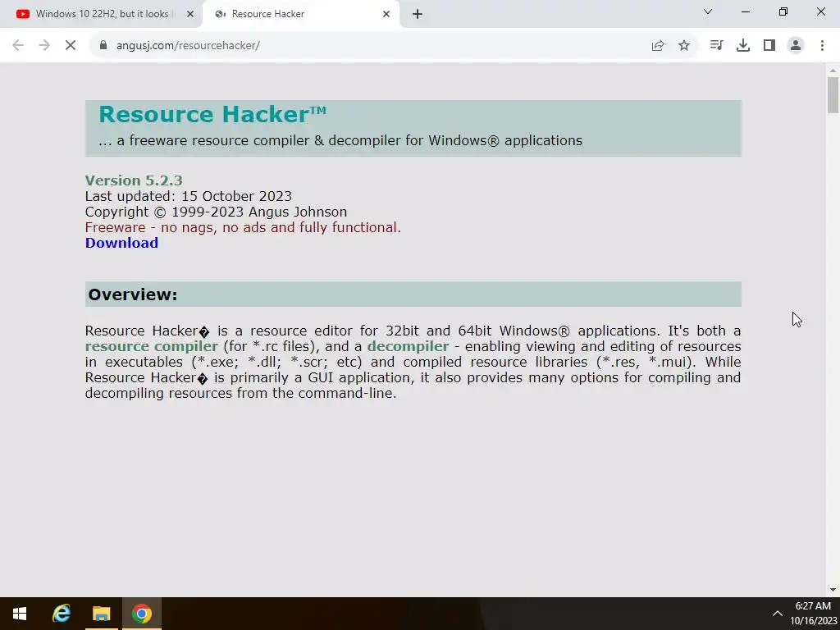The height and width of the screenshot is (630, 840).
Task: Open the resource compiler link
Action: tap(152, 346)
